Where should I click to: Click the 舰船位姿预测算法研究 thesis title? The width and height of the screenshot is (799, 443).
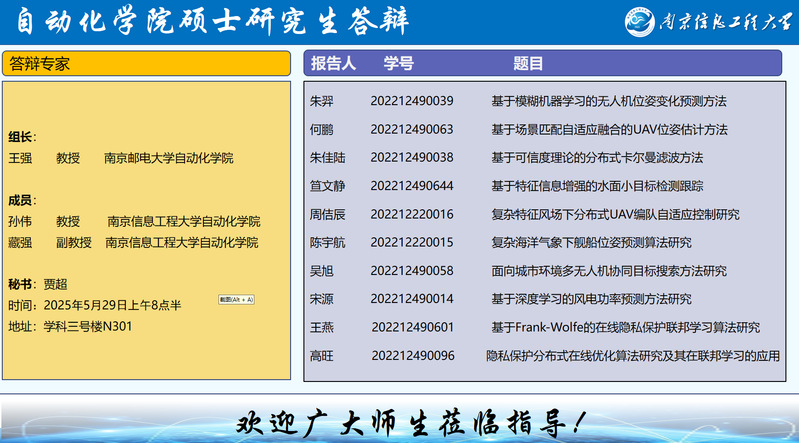pyautogui.click(x=591, y=242)
